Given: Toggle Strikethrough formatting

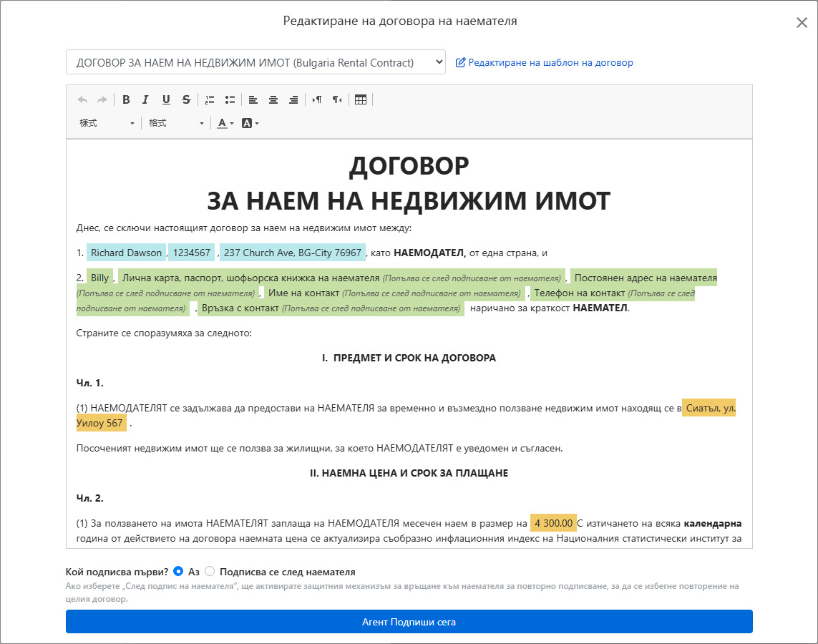Looking at the screenshot, I should pyautogui.click(x=186, y=99).
